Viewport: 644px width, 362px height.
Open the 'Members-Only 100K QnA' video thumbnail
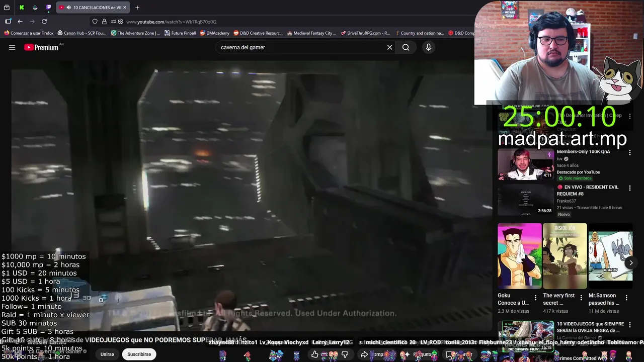(525, 164)
